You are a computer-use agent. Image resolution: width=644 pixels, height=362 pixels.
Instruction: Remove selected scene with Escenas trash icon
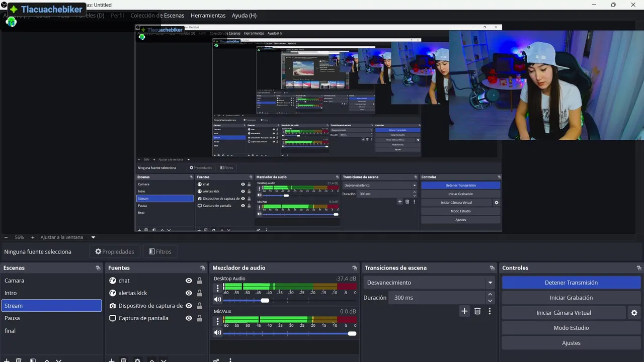click(x=19, y=360)
